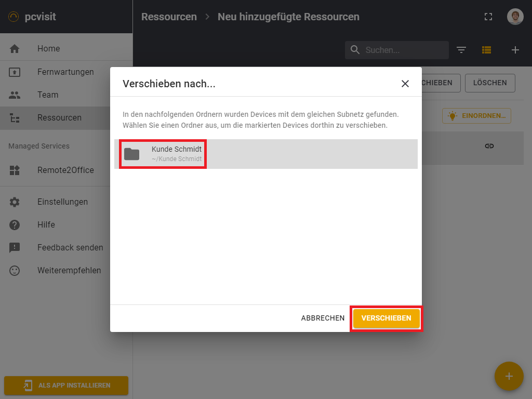
Task: Click the Löschen button
Action: (x=489, y=83)
